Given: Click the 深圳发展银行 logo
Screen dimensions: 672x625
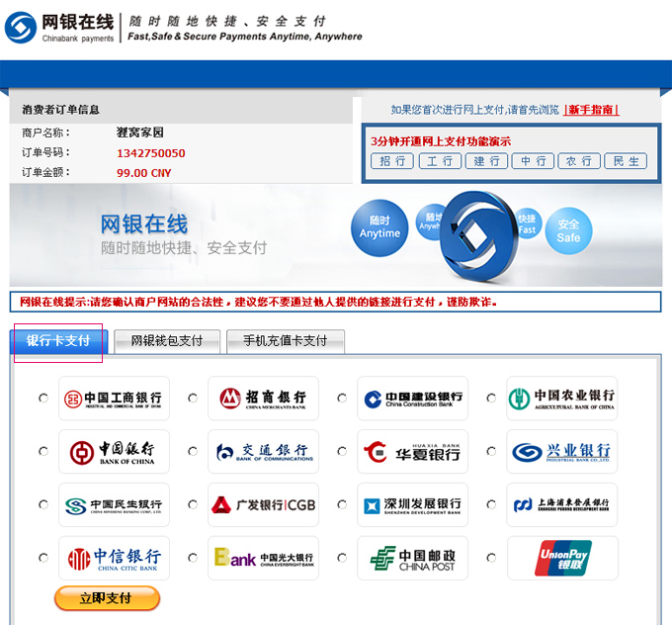Looking at the screenshot, I should click(412, 504).
